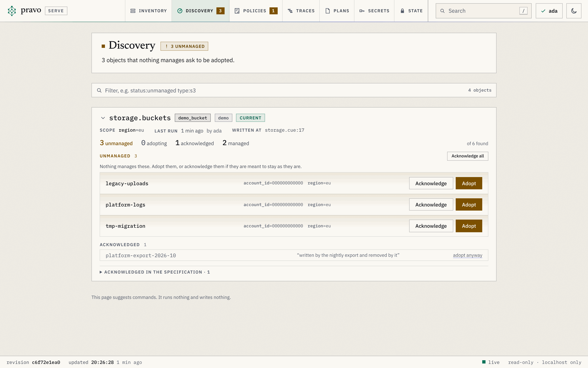Select the 3 unmanaged count
Image resolution: width=588 pixels, height=368 pixels.
[116, 143]
